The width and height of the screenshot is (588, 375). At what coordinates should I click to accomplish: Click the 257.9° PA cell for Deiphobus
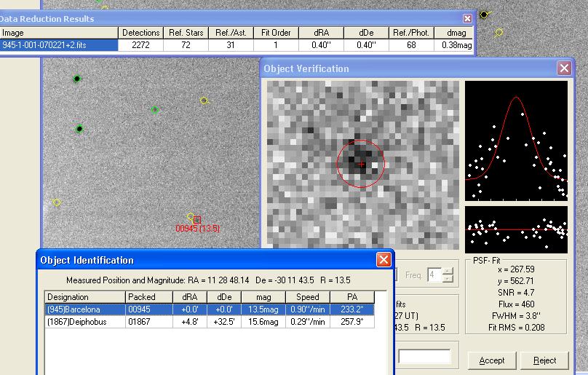352,322
